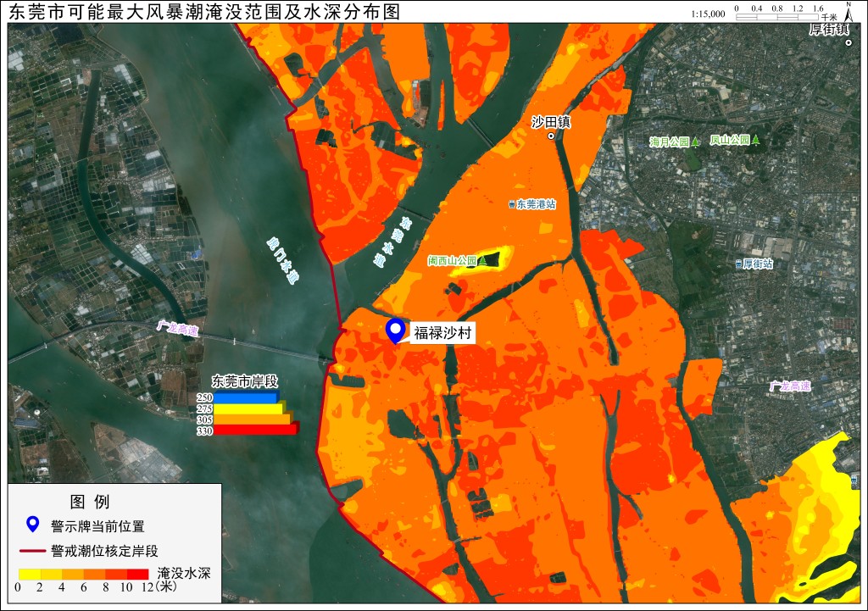Select the 福禄沙村 label box
Screen dimensions: 868x611
[442, 333]
